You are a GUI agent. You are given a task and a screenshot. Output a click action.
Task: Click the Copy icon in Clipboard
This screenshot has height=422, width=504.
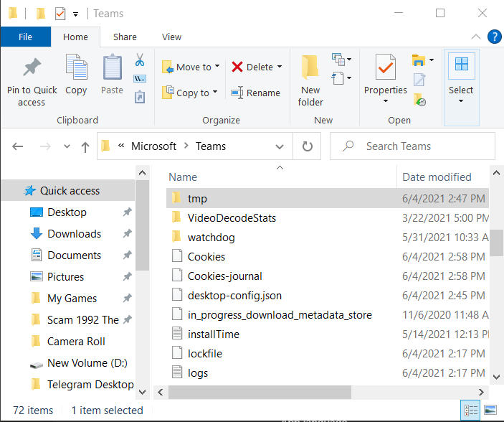pos(76,67)
